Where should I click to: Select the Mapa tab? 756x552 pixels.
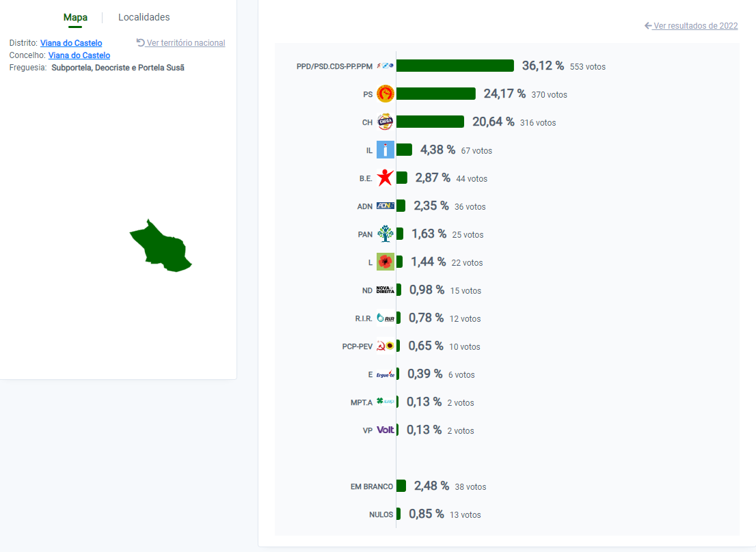click(x=75, y=17)
